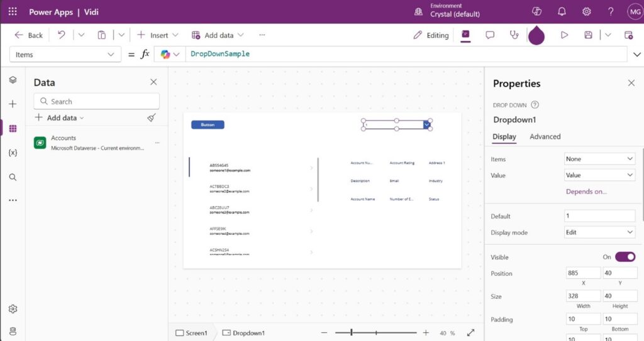
Task: Close the Data panel
Action: pyautogui.click(x=153, y=82)
